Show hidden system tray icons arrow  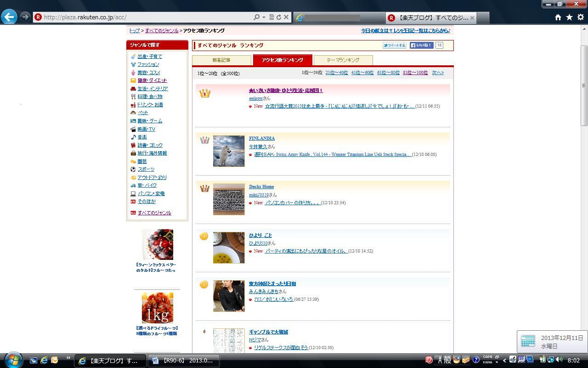pos(504,360)
